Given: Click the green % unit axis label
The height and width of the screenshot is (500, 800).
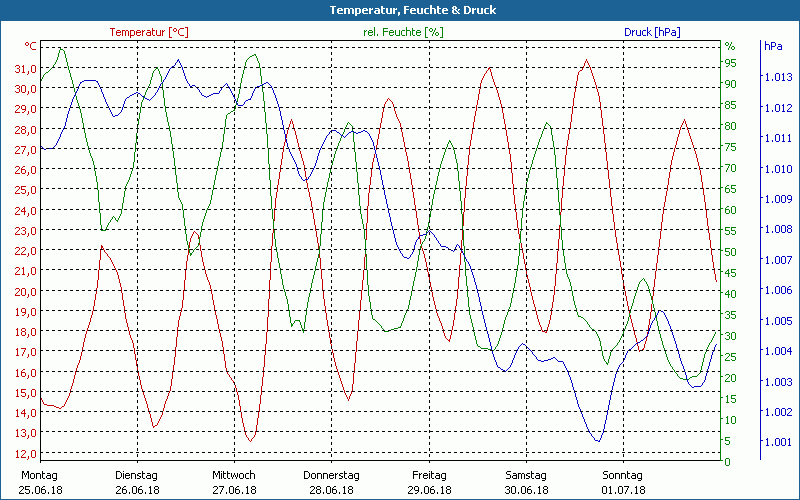Looking at the screenshot, I should (729, 46).
